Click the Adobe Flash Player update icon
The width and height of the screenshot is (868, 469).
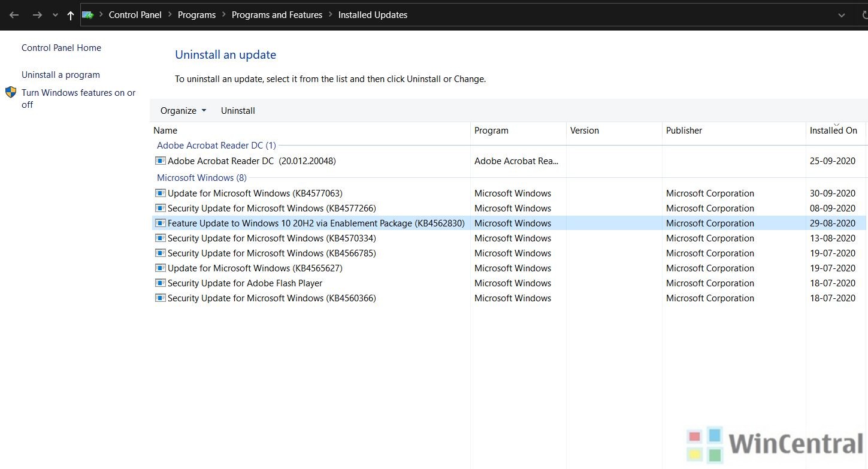(x=160, y=283)
